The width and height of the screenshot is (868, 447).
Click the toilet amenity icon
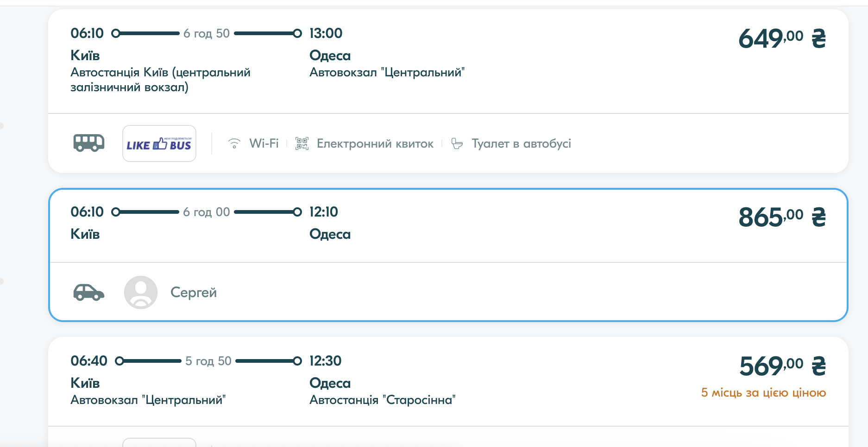[x=457, y=143]
